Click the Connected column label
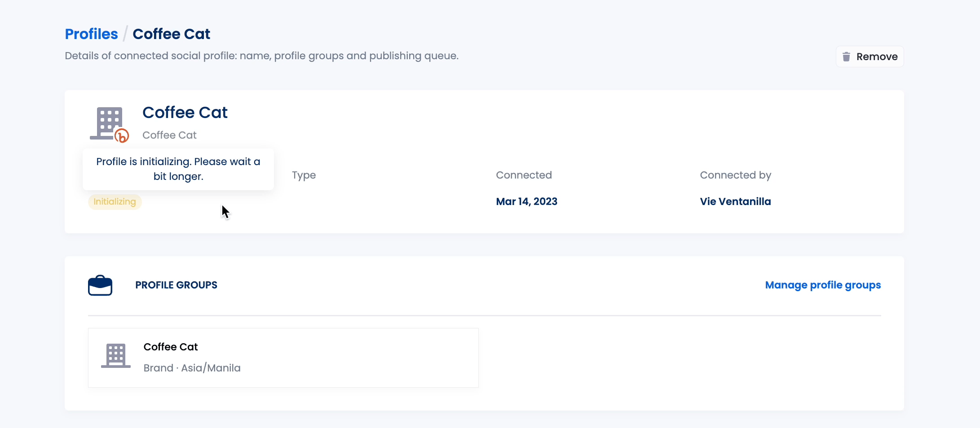 pyautogui.click(x=524, y=175)
